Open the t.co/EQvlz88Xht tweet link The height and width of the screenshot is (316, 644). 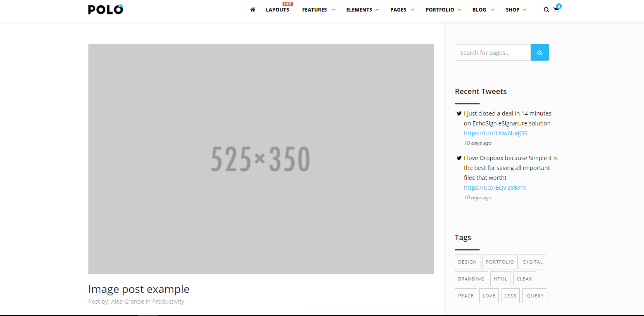(x=495, y=188)
